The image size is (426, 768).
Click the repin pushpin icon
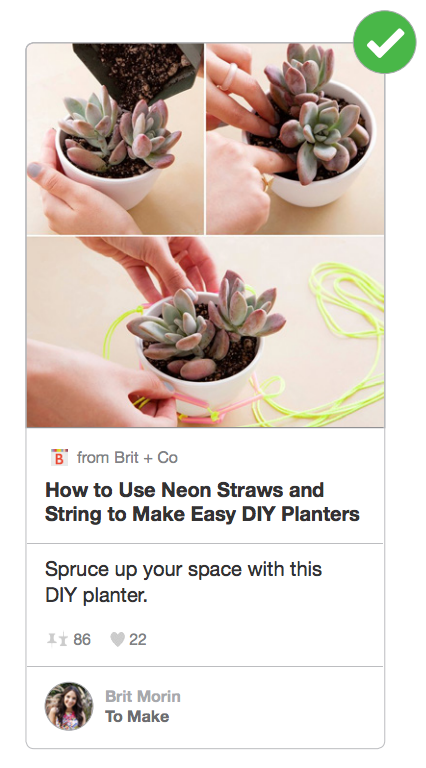(x=57, y=640)
